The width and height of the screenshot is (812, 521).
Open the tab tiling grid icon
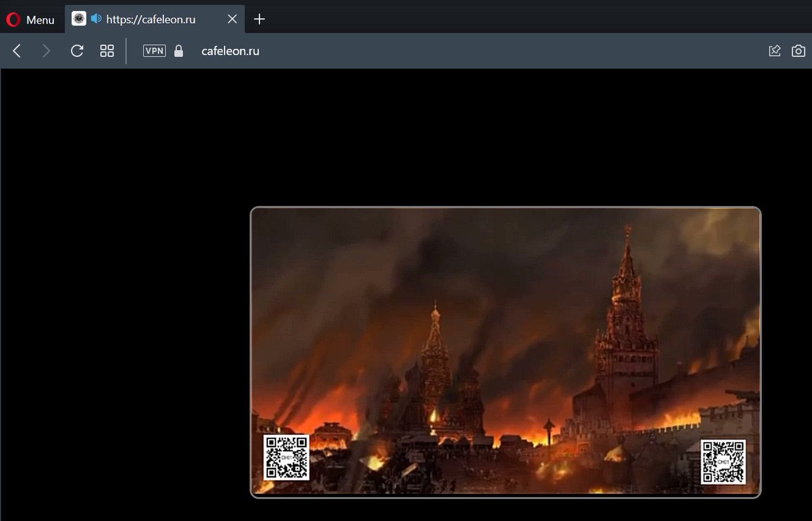click(106, 51)
